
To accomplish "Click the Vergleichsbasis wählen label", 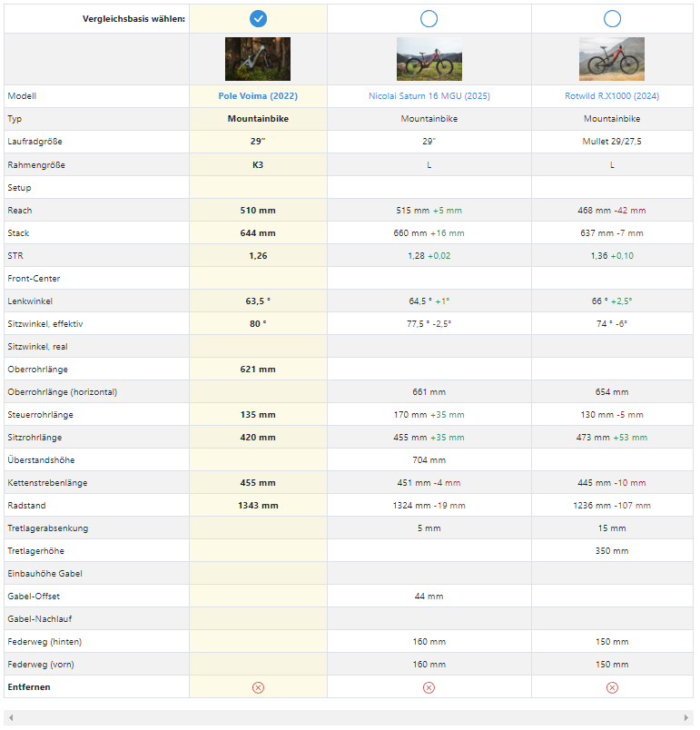I will pos(133,19).
